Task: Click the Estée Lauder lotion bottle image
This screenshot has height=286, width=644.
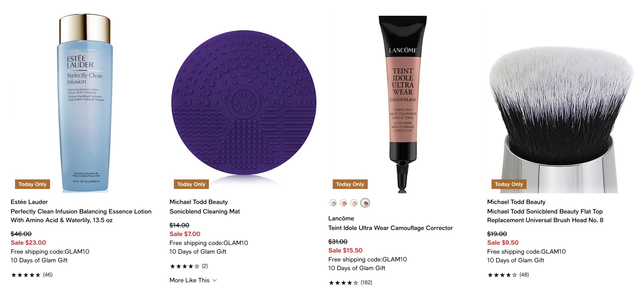Action: (x=85, y=103)
